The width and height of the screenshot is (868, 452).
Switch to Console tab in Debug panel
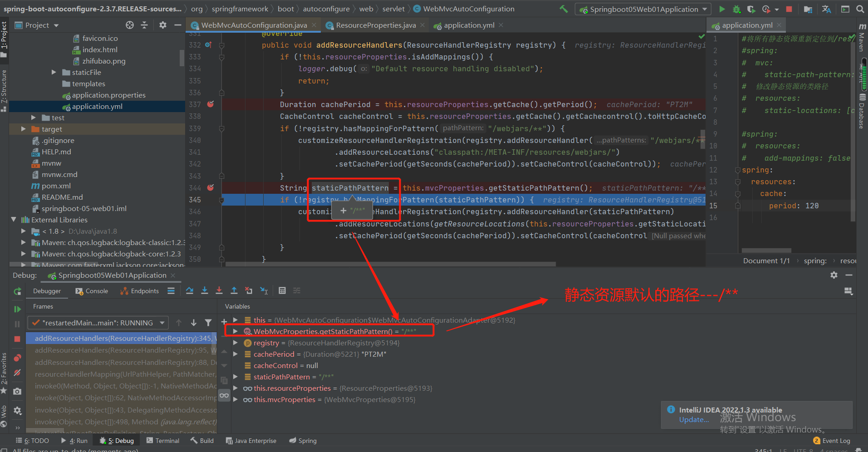click(x=92, y=291)
